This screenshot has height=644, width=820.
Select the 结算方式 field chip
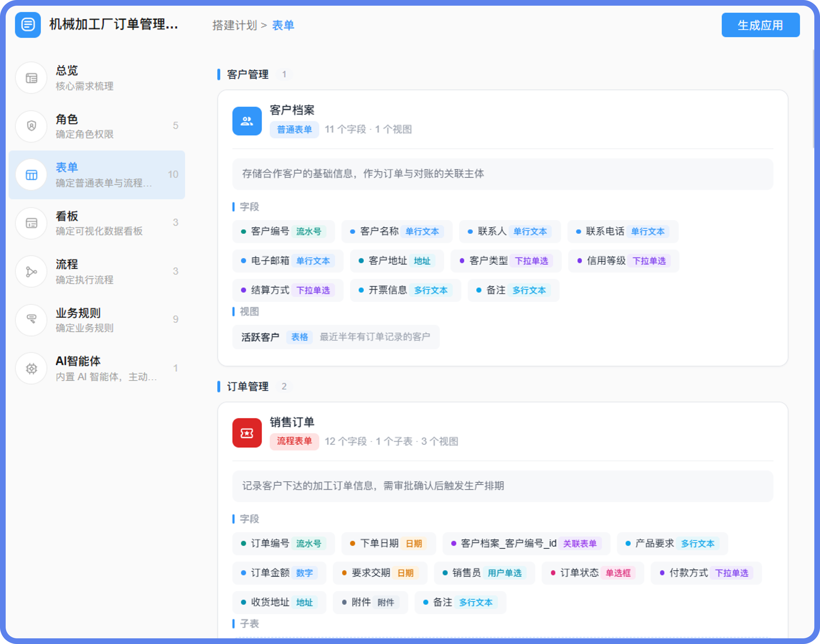pos(288,290)
